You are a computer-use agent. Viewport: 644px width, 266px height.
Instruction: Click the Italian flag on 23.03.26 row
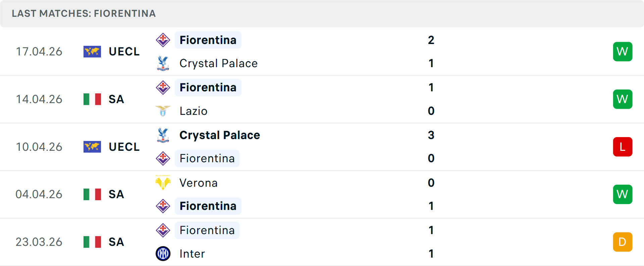tap(92, 242)
